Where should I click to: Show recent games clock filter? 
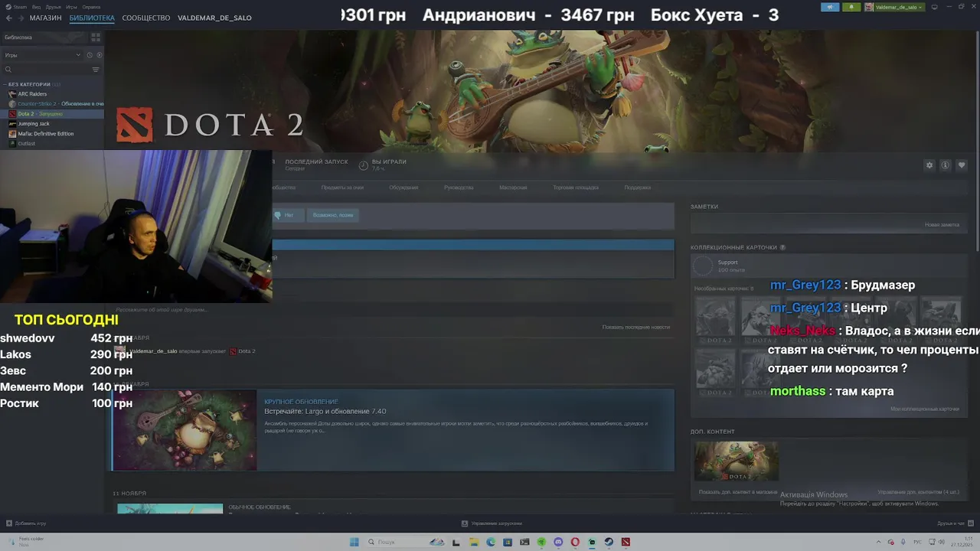tap(89, 55)
